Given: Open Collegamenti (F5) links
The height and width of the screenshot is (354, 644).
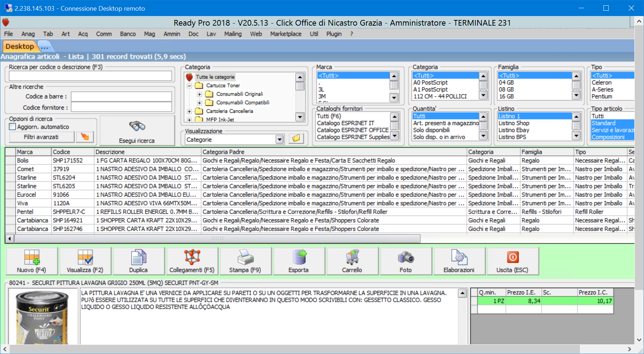Looking at the screenshot, I should click(x=192, y=261).
